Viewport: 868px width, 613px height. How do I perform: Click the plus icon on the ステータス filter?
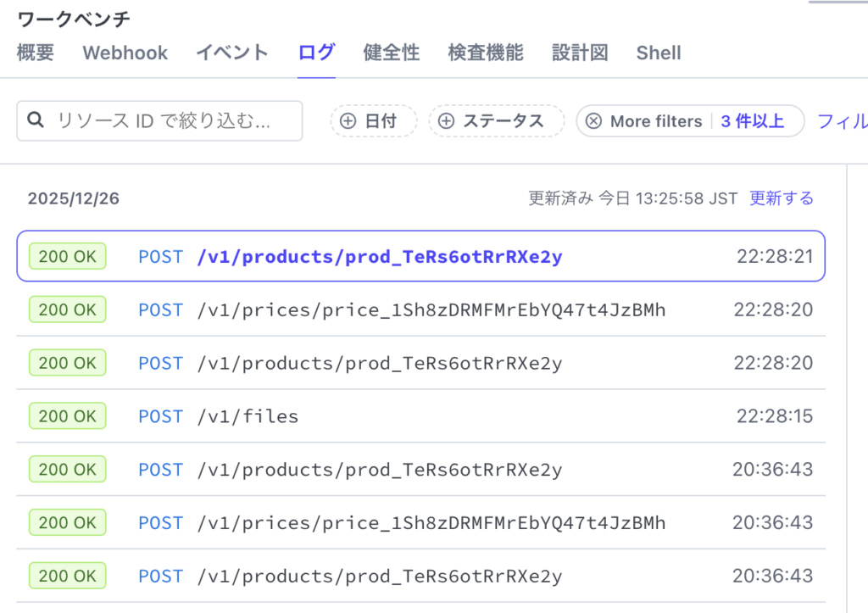448,120
